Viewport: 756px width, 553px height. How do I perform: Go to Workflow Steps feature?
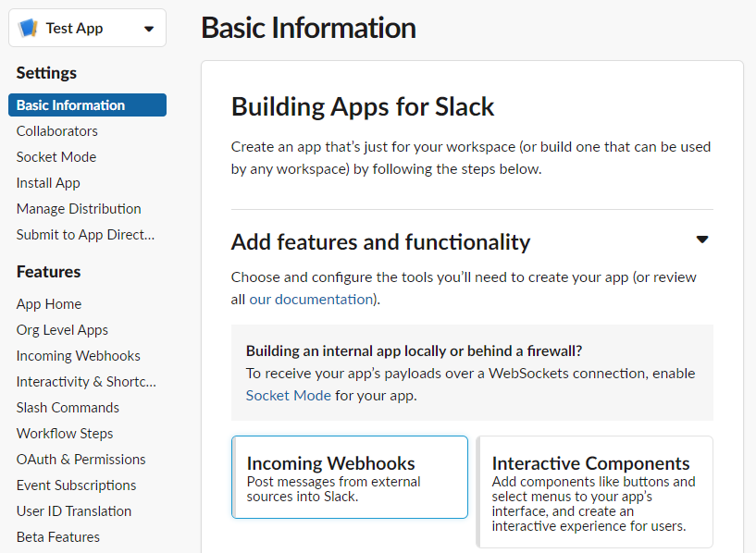pos(65,434)
